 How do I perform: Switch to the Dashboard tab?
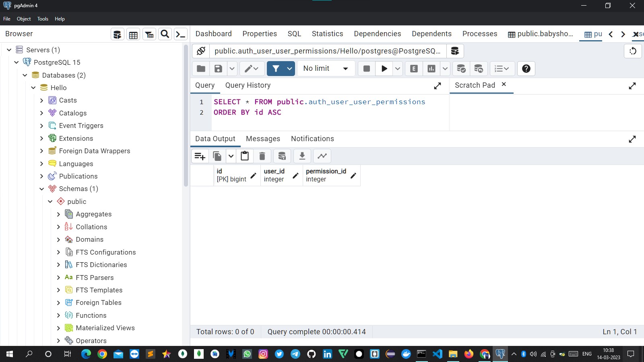click(214, 34)
